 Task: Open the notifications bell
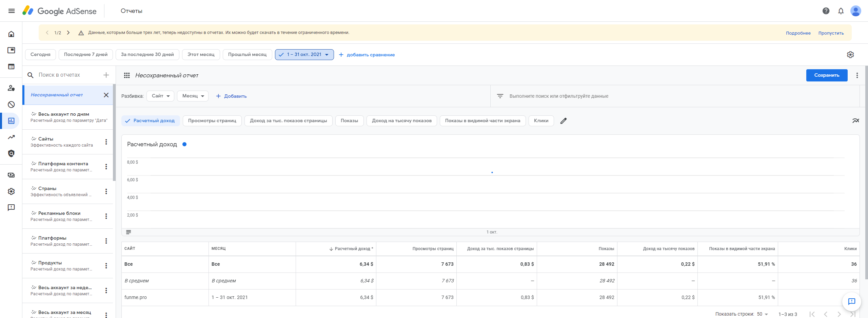coord(841,11)
